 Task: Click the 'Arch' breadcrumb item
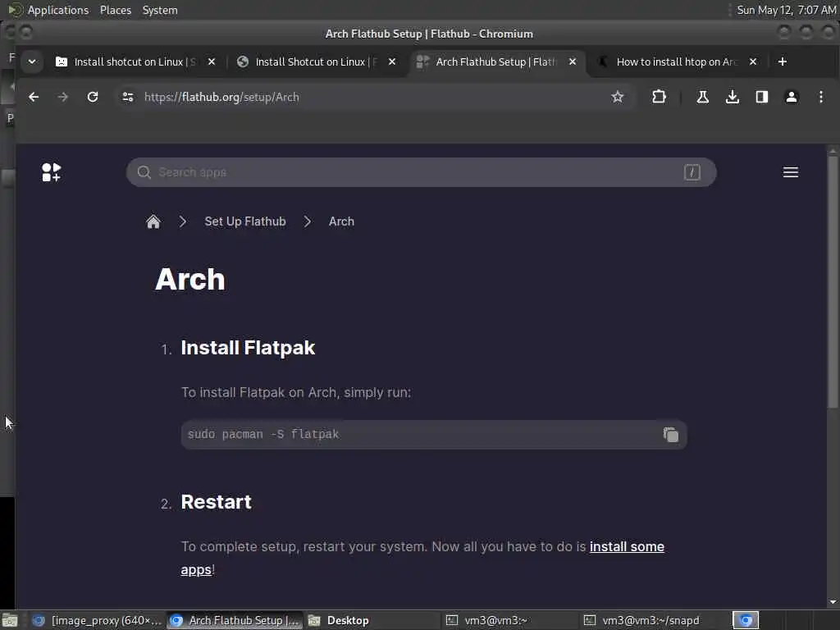click(x=341, y=221)
